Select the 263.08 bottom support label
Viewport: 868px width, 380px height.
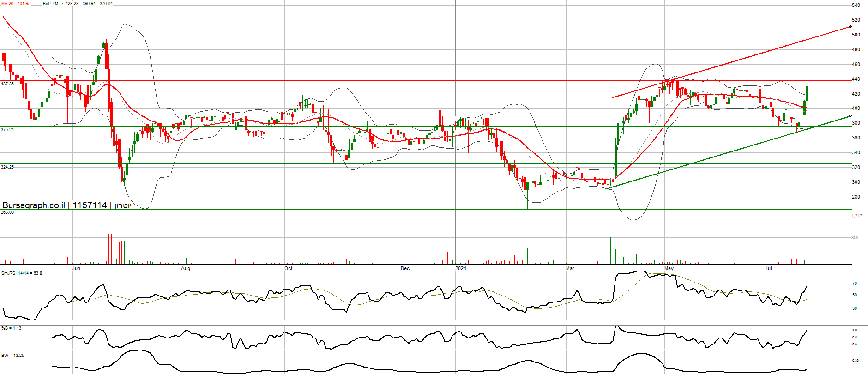click(x=7, y=212)
